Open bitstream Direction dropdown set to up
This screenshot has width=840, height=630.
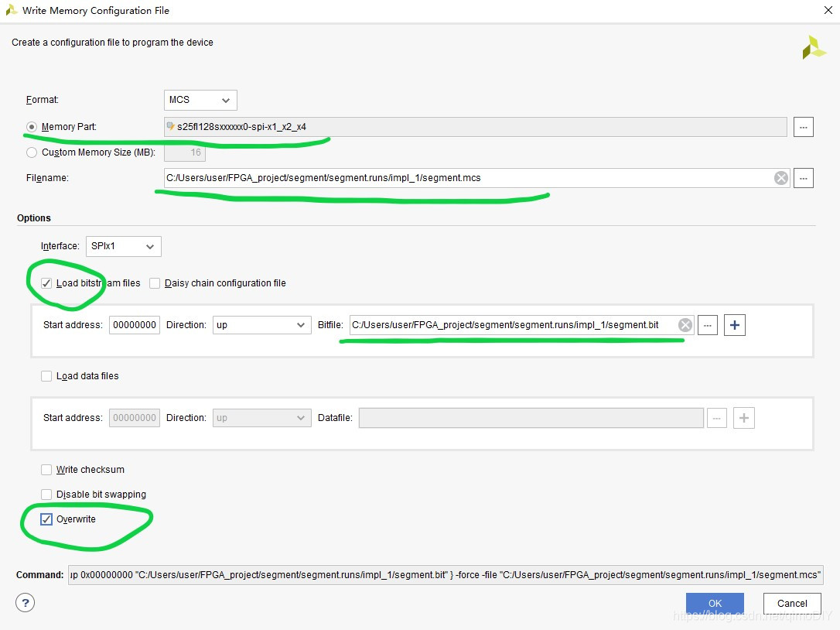point(261,325)
